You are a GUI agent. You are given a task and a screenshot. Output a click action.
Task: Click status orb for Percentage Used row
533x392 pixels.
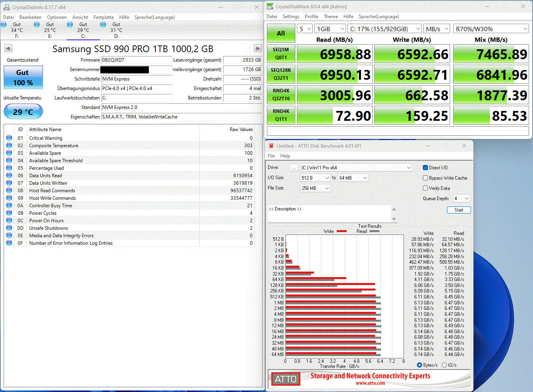pos(9,168)
